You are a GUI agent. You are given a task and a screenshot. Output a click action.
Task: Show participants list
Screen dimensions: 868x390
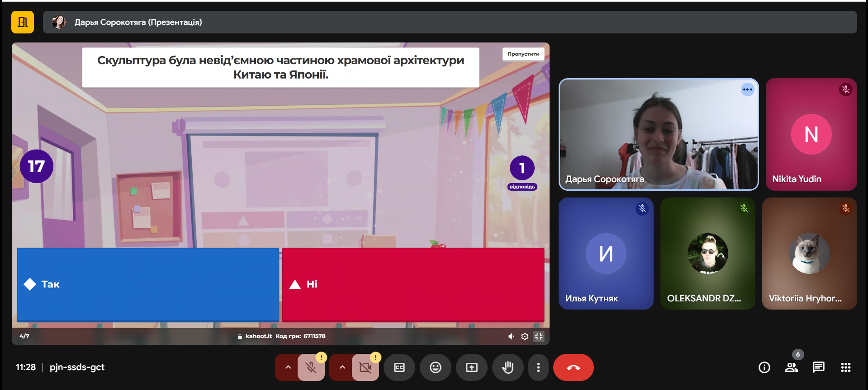coord(791,367)
